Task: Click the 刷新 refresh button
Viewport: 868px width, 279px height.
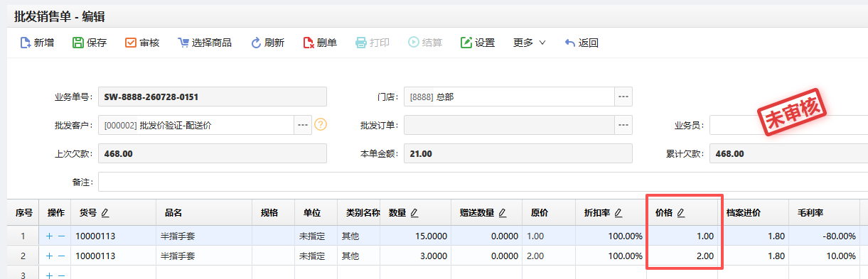Action: (x=267, y=43)
